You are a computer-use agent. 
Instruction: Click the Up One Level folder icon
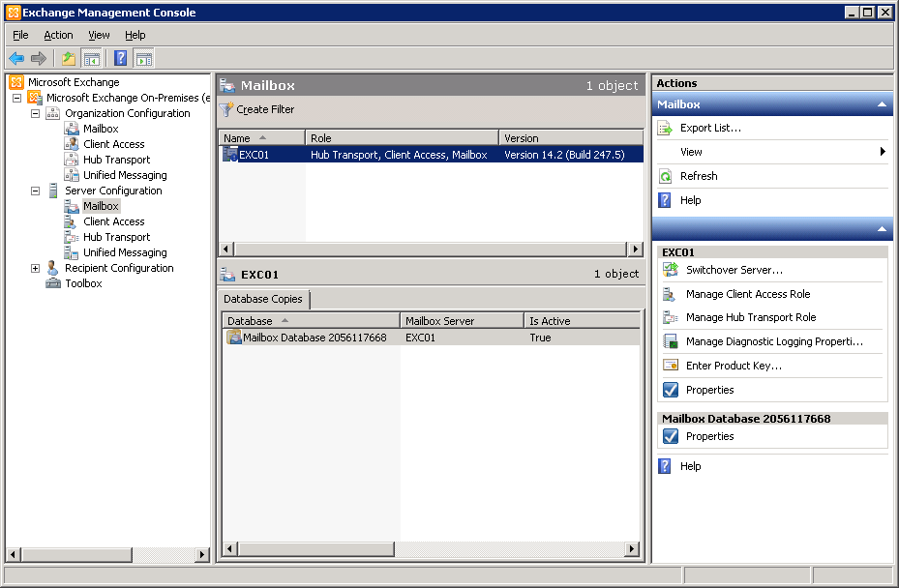pyautogui.click(x=69, y=58)
